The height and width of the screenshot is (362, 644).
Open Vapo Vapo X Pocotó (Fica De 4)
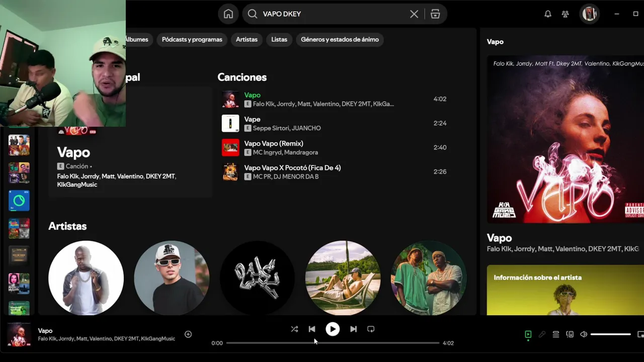[335, 171]
